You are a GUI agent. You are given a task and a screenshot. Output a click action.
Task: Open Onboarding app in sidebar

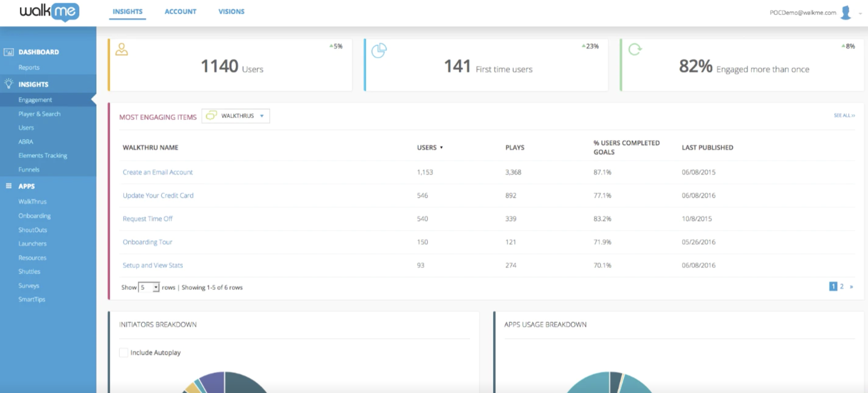(x=34, y=216)
